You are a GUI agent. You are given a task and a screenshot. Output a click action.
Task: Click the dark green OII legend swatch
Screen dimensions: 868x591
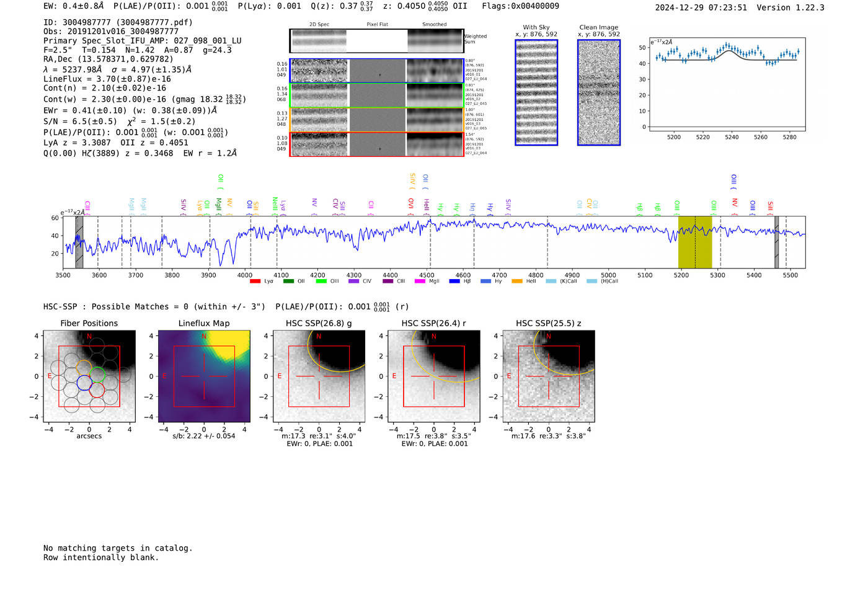[288, 282]
